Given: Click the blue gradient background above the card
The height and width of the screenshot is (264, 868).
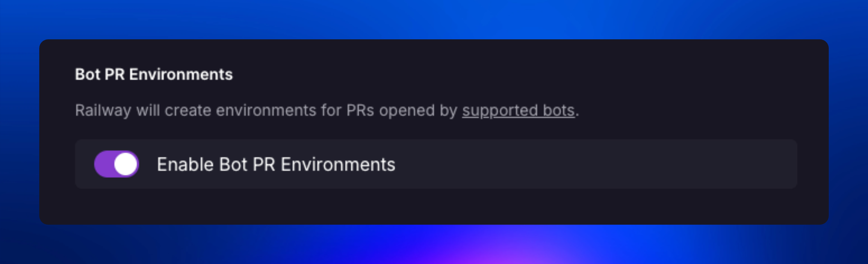Looking at the screenshot, I should coord(434,19).
